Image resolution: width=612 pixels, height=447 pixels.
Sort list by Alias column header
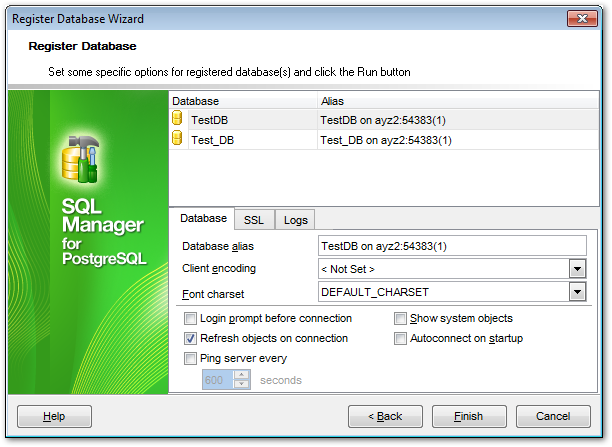[450, 101]
